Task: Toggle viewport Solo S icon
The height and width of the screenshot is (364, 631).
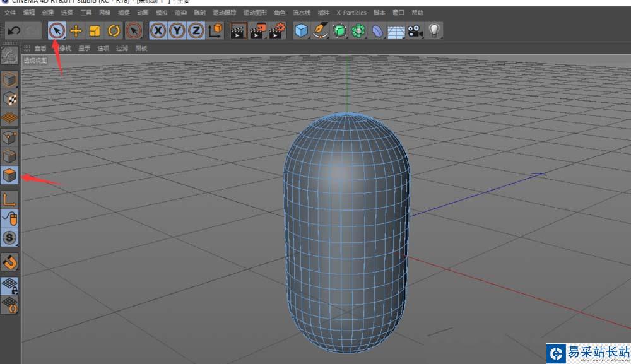Action: (x=9, y=238)
